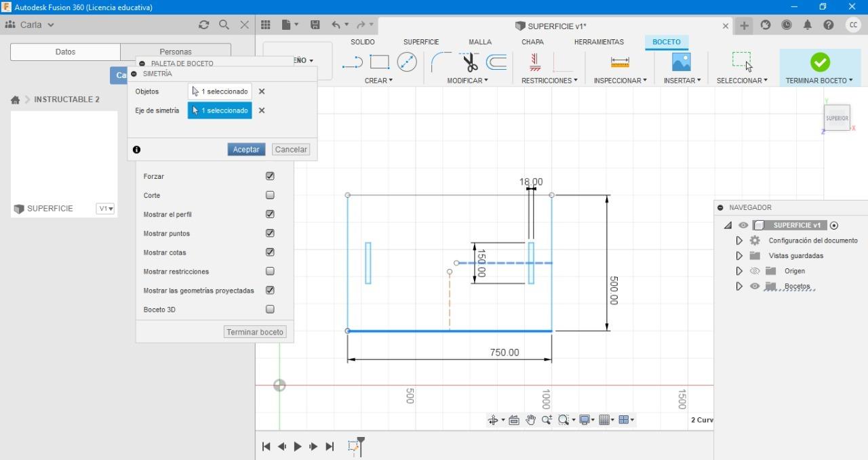Open search in the data panel

click(x=224, y=24)
